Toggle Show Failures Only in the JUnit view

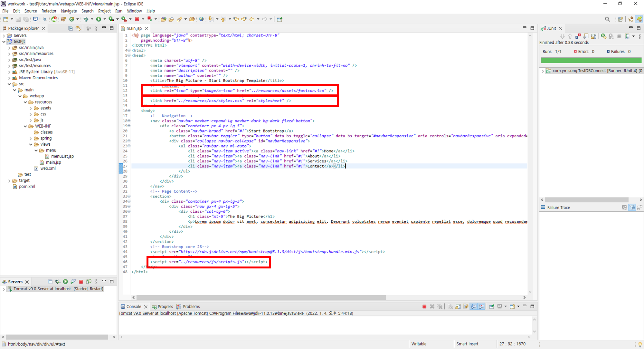point(578,36)
